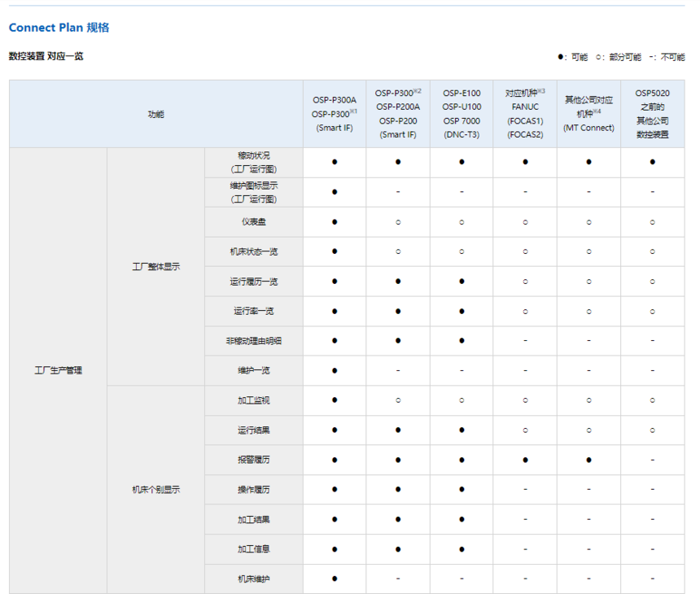The width and height of the screenshot is (700, 594).
Task: Click the MT Connect column header
Action: (588, 114)
